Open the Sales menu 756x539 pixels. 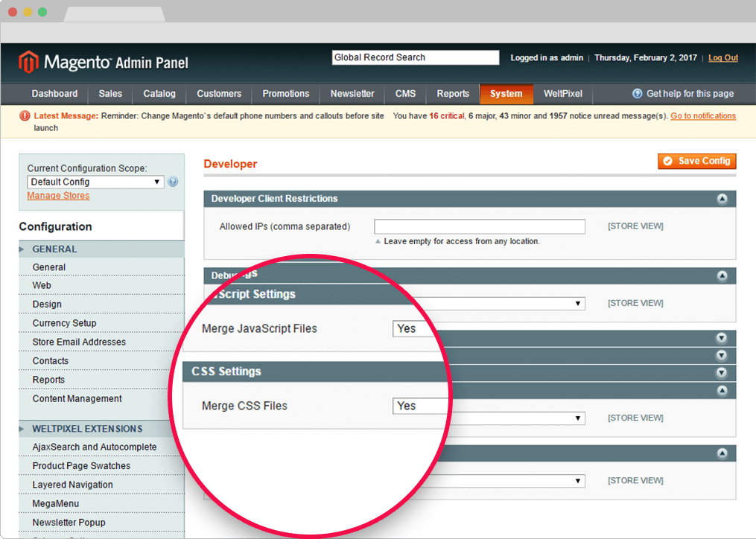click(110, 94)
